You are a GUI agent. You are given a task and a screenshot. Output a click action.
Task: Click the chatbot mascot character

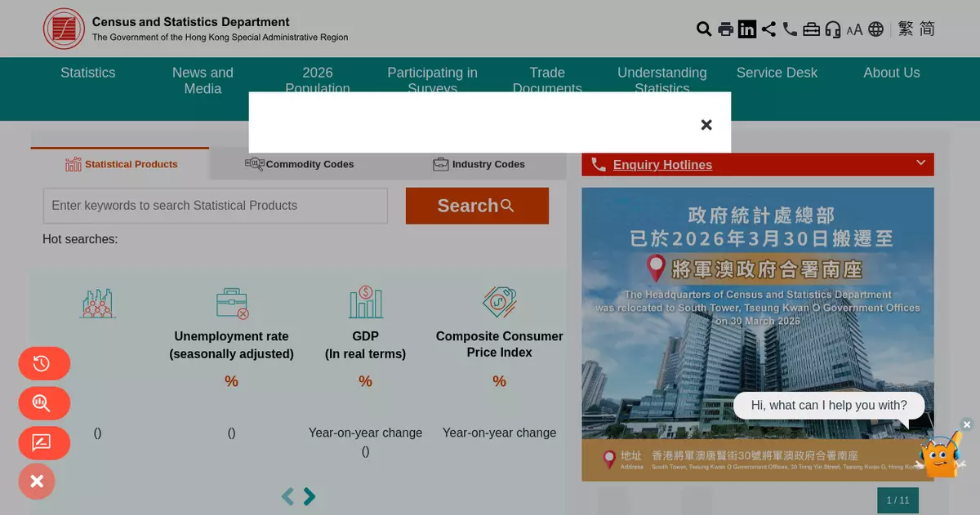coord(940,455)
